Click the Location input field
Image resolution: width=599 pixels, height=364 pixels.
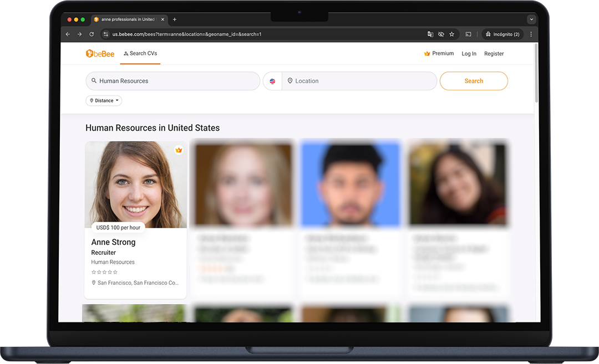point(361,81)
